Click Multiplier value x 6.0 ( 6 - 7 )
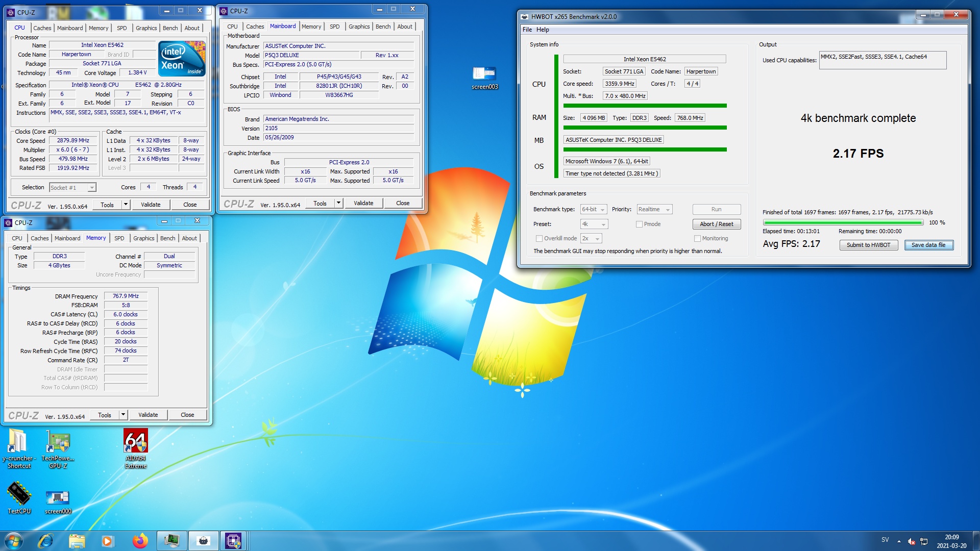Screen dimensions: 980x551 pyautogui.click(x=73, y=149)
